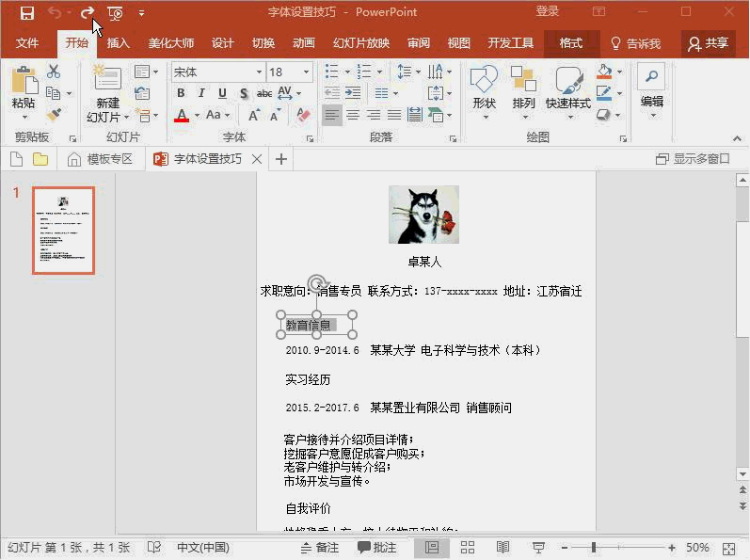This screenshot has height=560, width=750.
Task: Expand numbered list style dropdown
Action: [x=379, y=72]
